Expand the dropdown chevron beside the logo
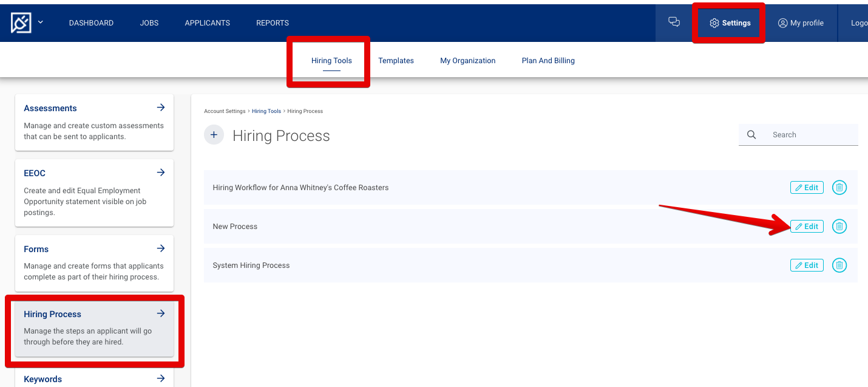Viewport: 868px width, 387px height. 40,21
